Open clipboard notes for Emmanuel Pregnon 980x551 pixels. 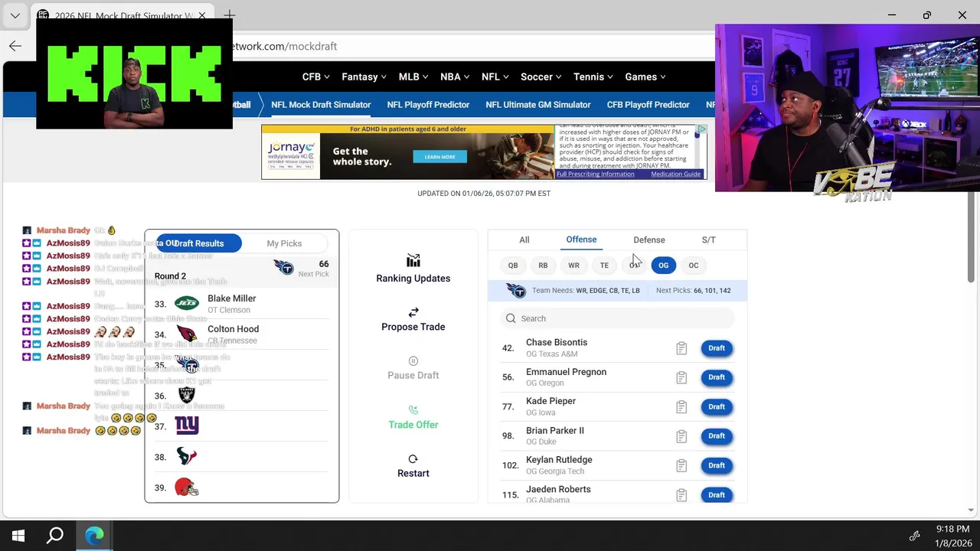[x=681, y=377]
